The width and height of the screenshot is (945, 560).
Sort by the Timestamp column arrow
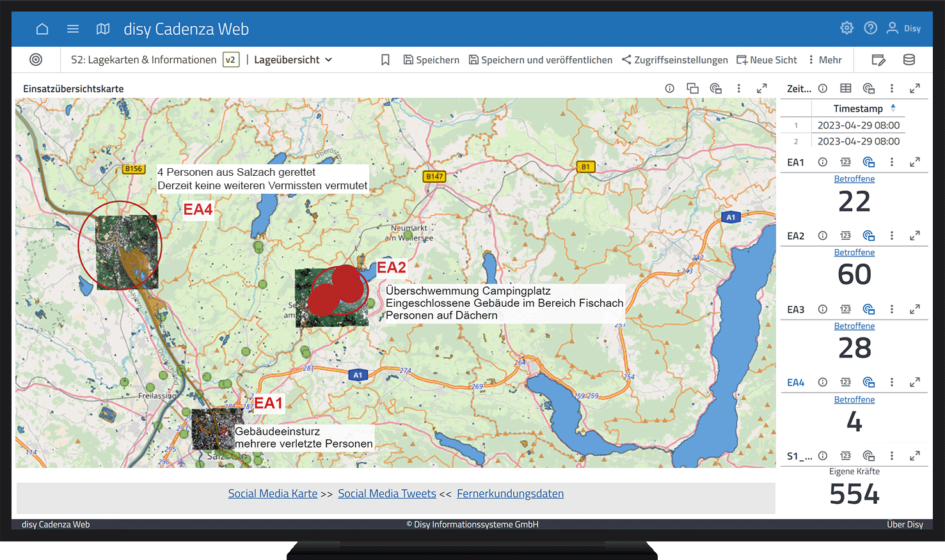coord(893,108)
